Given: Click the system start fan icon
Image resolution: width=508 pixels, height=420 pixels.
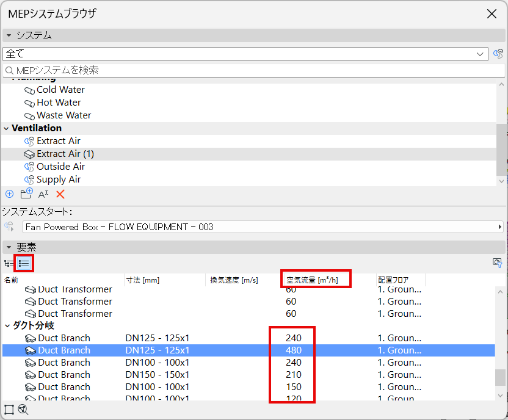Looking at the screenshot, I should 9,226.
